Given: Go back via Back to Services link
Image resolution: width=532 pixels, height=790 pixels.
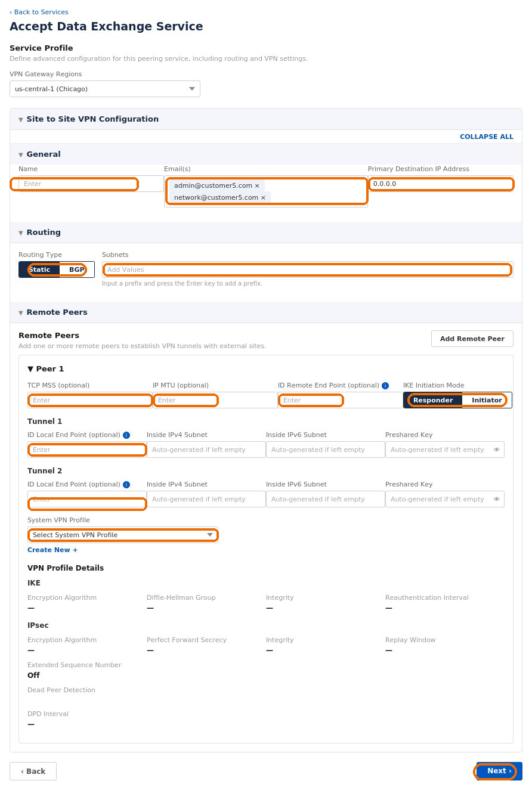Looking at the screenshot, I should coord(39,12).
